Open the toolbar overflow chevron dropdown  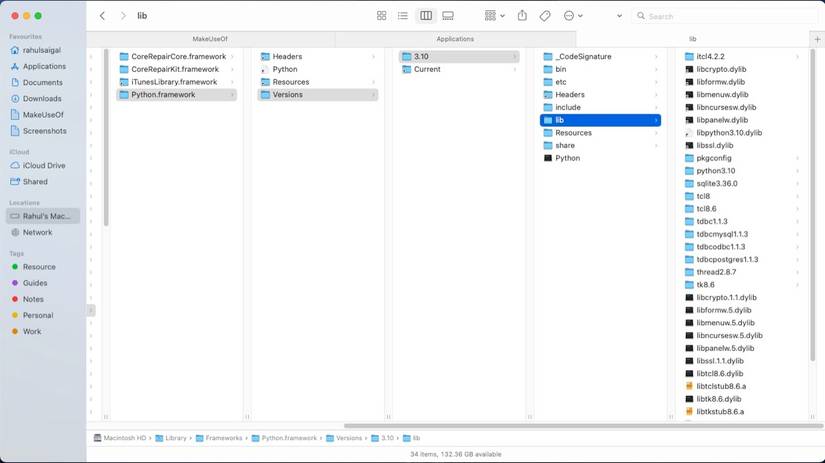click(x=619, y=16)
